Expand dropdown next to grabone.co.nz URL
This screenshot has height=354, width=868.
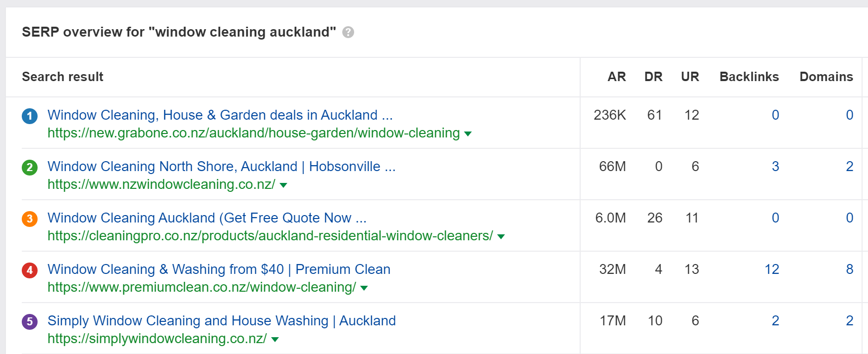point(468,134)
